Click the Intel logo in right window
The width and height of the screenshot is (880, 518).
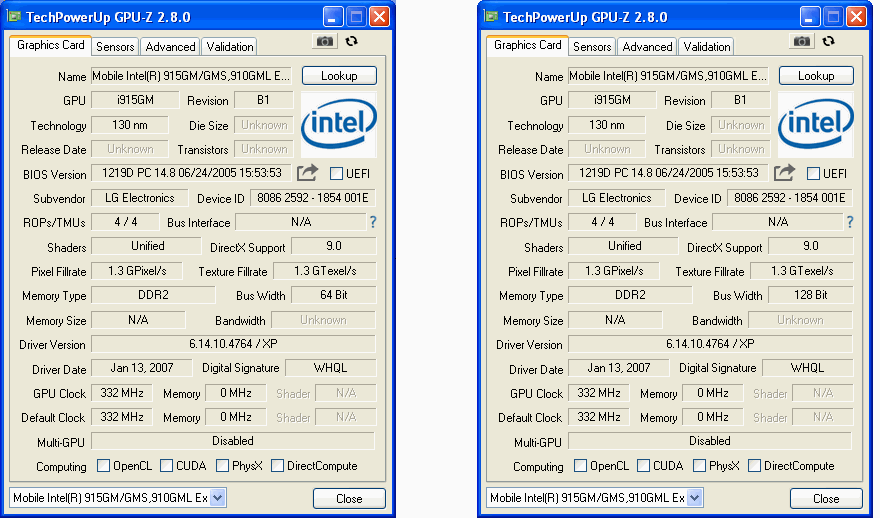pos(816,124)
